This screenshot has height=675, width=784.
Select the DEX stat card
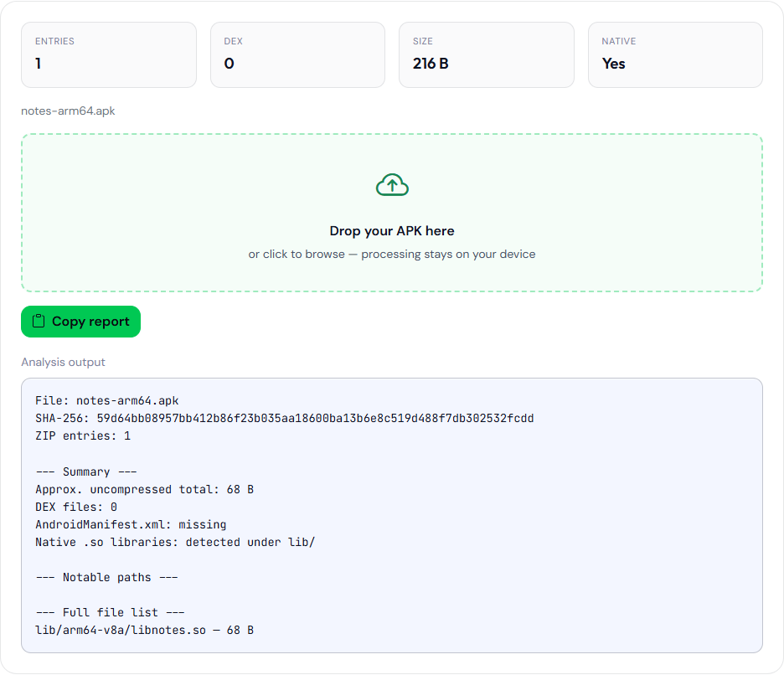[x=297, y=55]
